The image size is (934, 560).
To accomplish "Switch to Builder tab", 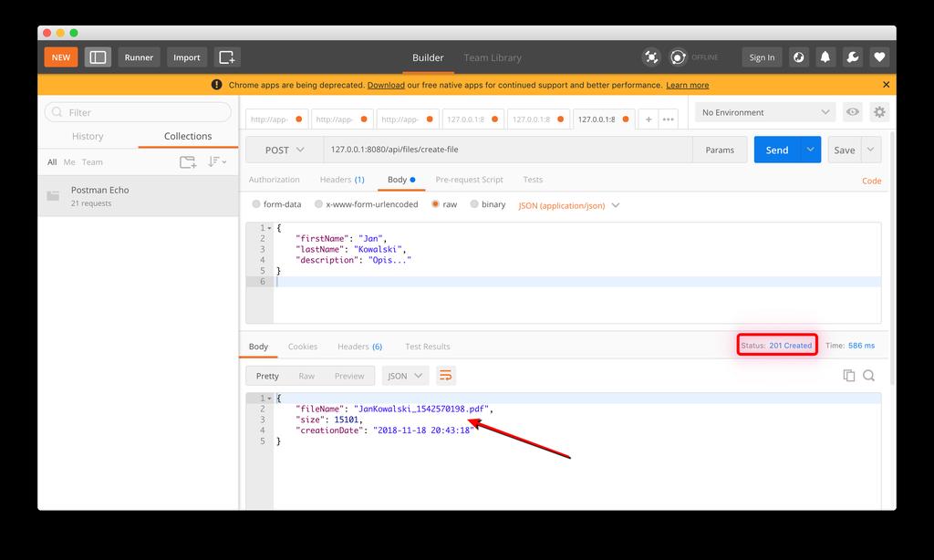I will click(428, 57).
